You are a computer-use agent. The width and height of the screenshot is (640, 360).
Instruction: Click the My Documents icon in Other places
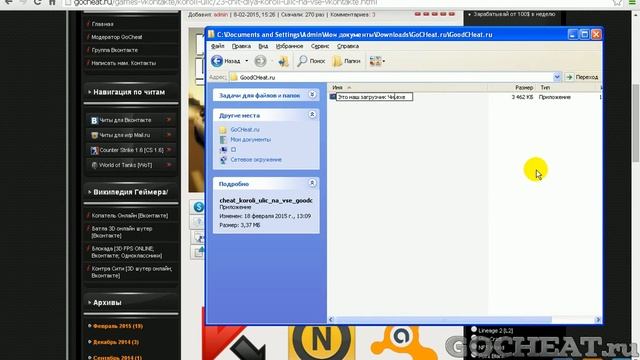pos(223,140)
